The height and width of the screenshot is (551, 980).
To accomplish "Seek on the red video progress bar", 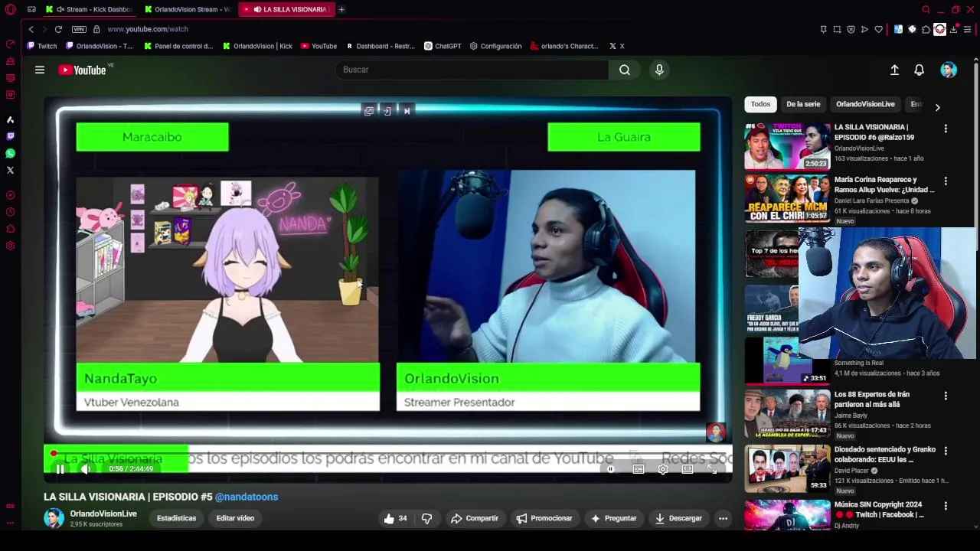I will pos(388,454).
